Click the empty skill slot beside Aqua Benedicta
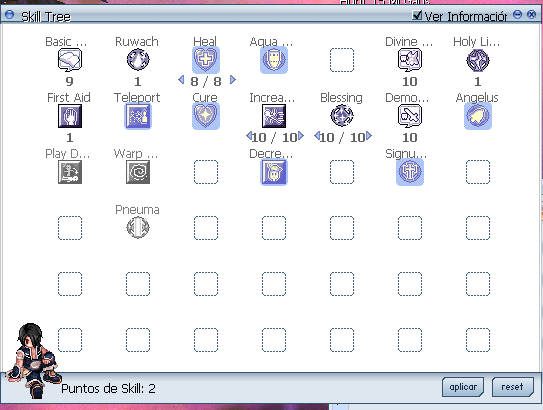543x410 pixels. (342, 60)
